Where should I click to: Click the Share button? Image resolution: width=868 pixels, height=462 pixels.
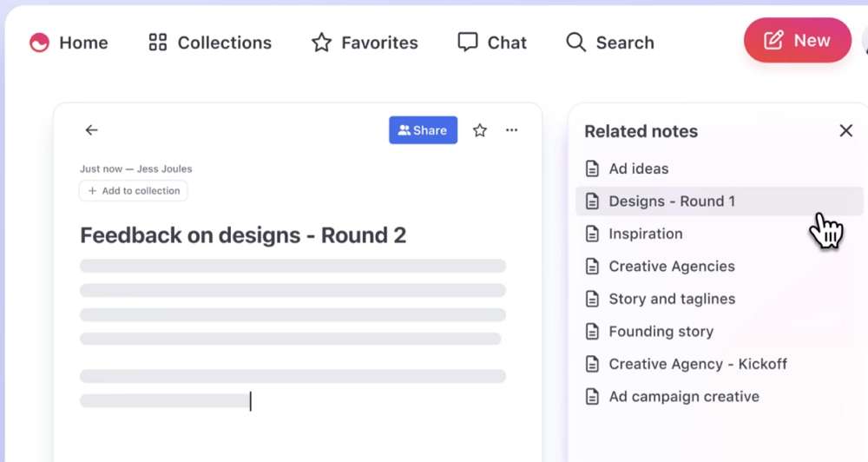click(423, 130)
